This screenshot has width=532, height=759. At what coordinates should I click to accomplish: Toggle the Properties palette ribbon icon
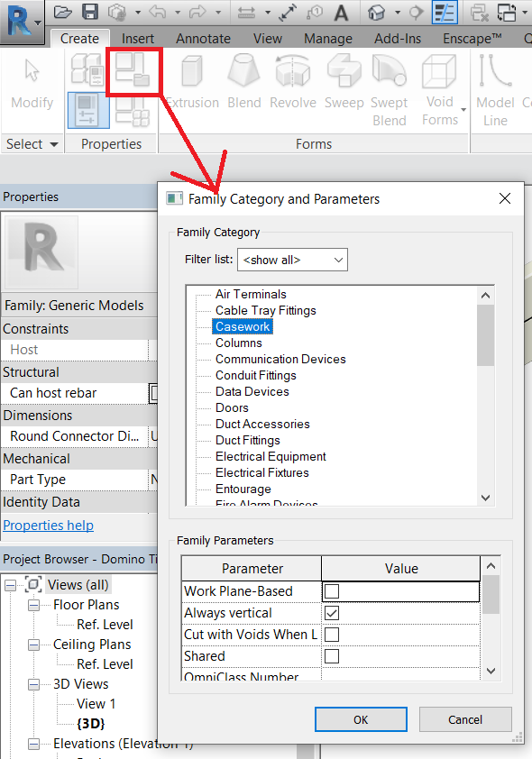(x=88, y=110)
